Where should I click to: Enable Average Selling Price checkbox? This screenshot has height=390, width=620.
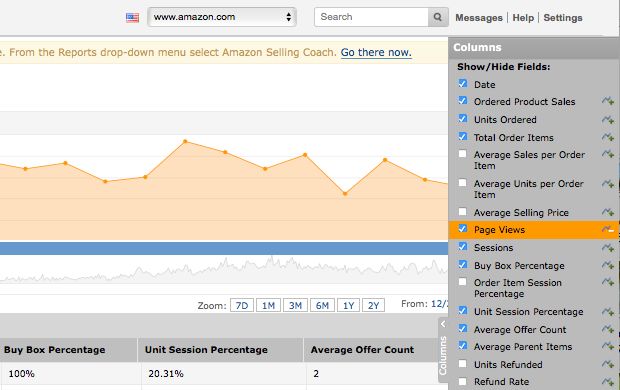(463, 212)
